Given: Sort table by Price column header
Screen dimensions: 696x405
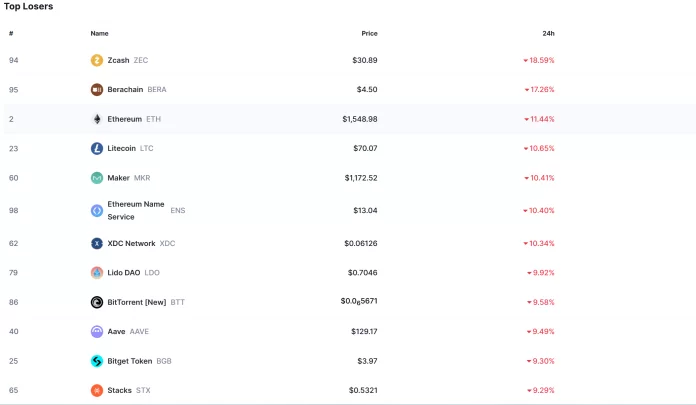Looking at the screenshot, I should (369, 33).
